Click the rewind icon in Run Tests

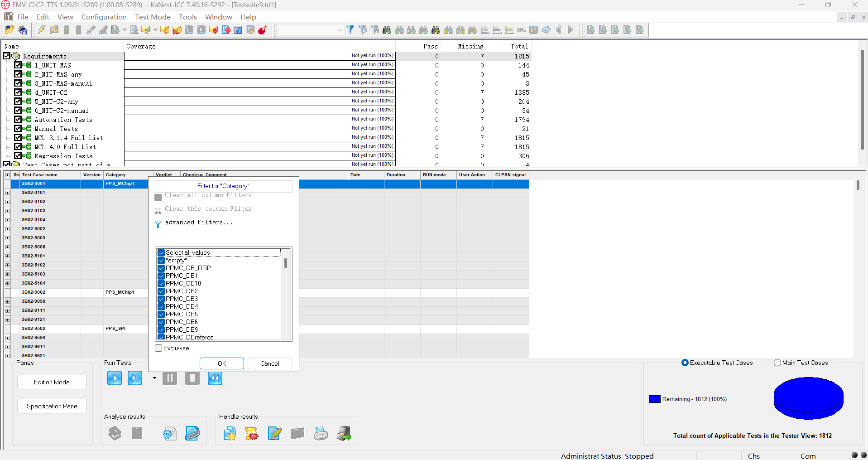(x=215, y=378)
